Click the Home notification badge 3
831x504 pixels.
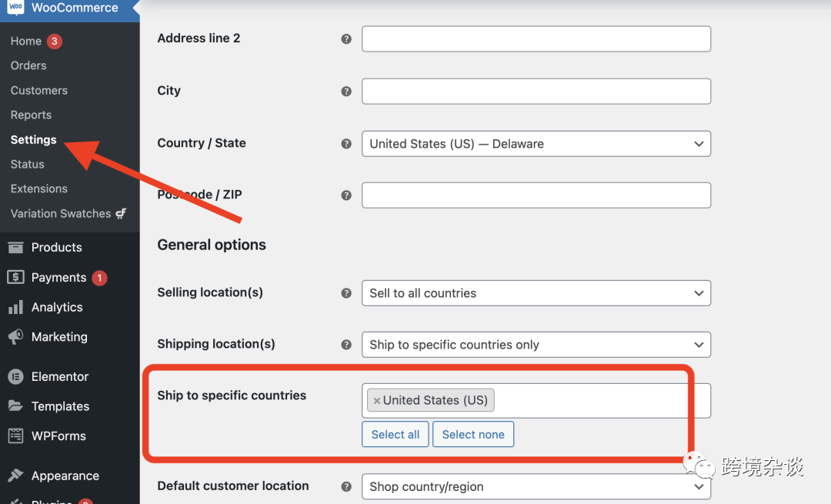tap(54, 42)
